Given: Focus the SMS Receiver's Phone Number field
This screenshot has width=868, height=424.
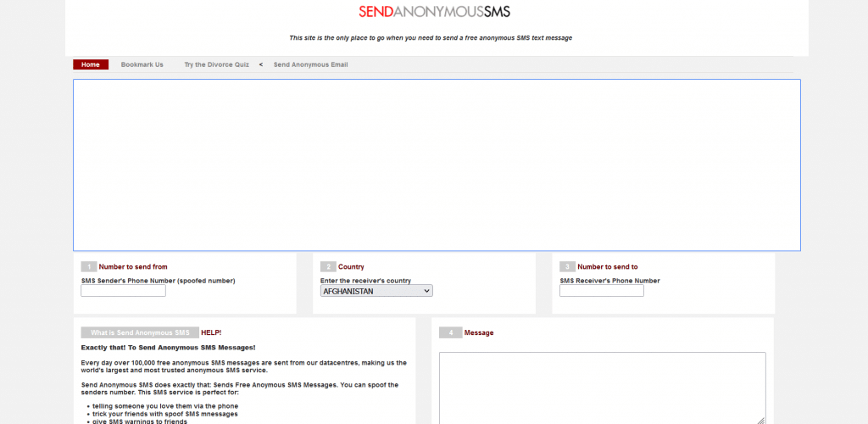Looking at the screenshot, I should [602, 291].
